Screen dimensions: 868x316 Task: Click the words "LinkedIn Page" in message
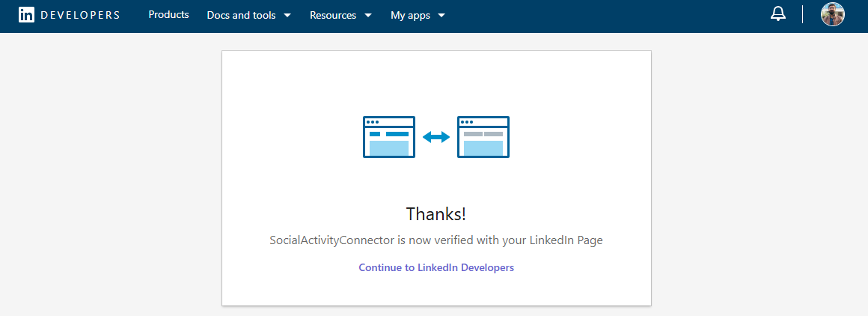[566, 241]
